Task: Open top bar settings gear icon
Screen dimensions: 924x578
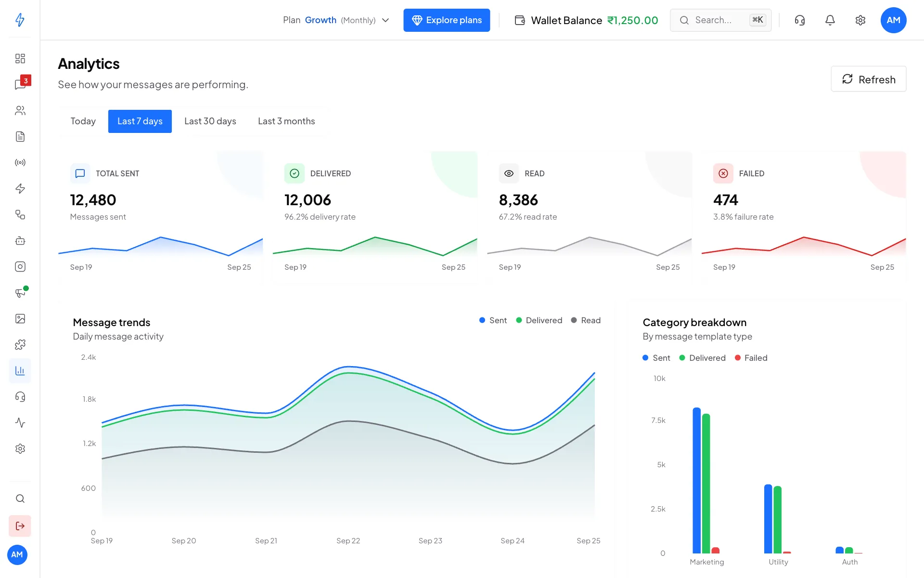Action: pyautogui.click(x=860, y=20)
